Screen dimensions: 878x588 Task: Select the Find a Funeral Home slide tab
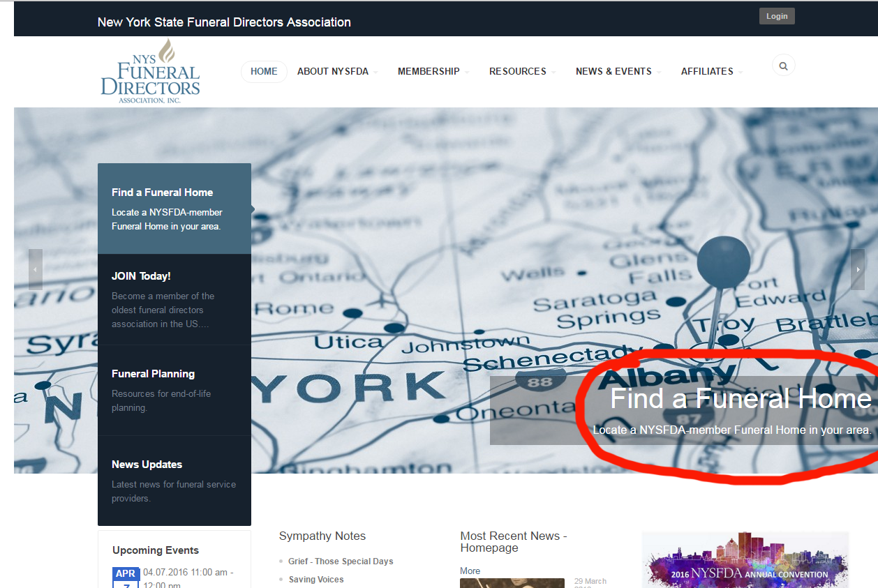(x=174, y=209)
